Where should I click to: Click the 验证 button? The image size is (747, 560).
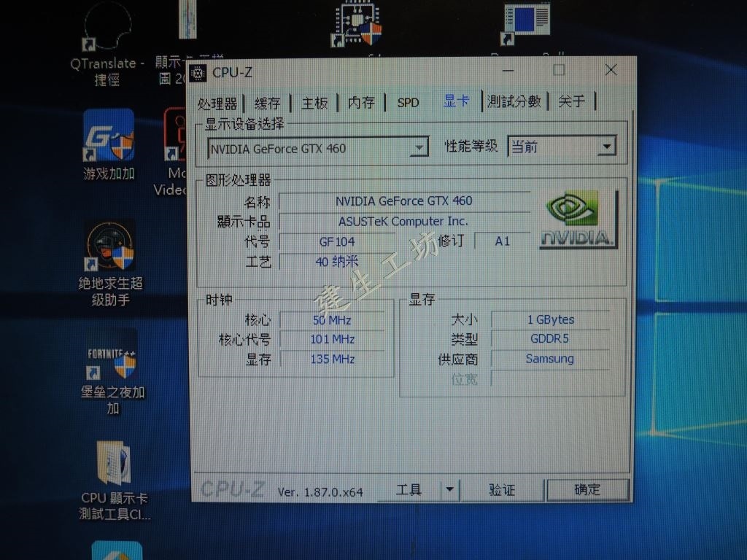502,489
